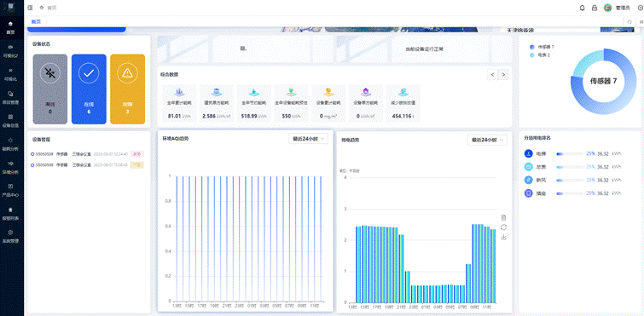Click the 设备累计能耗 card icon

pyautogui.click(x=328, y=92)
